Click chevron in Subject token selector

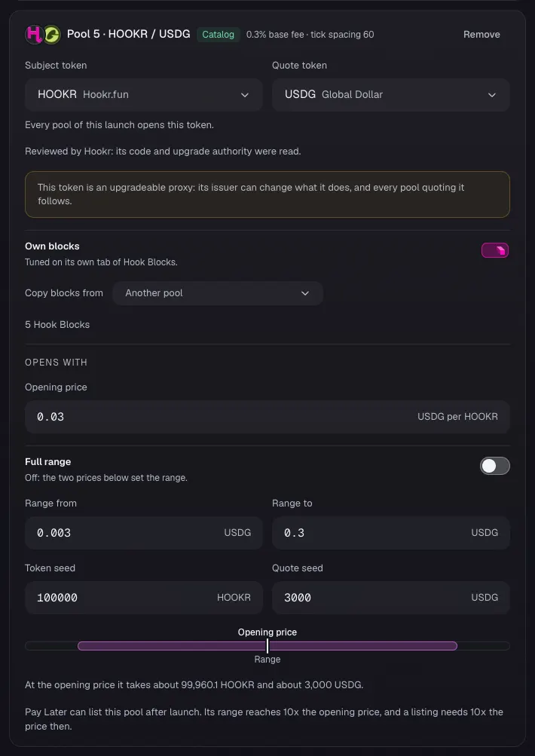coord(245,95)
